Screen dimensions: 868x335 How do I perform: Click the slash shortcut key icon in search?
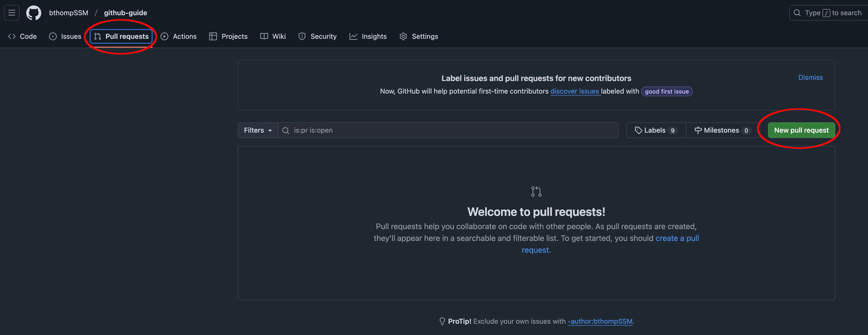[x=826, y=13]
